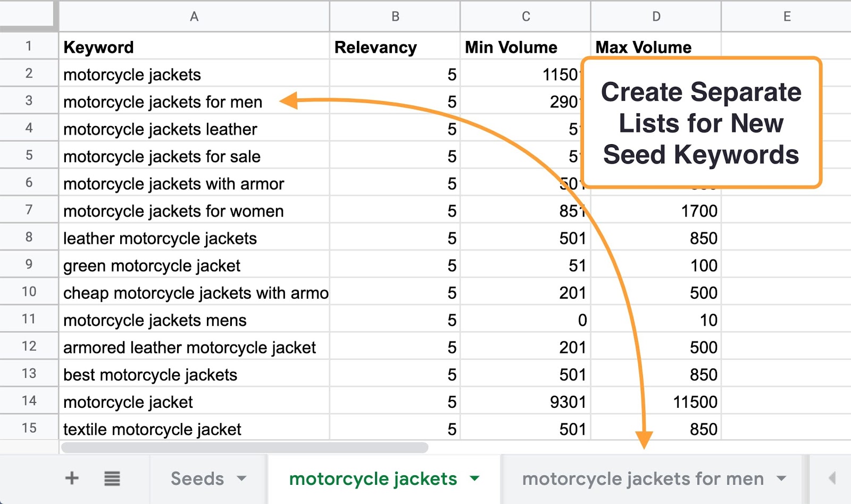Open dropdown for motorcycle jackets for men tab
Viewport: 851px width, 504px height.
pyautogui.click(x=781, y=478)
